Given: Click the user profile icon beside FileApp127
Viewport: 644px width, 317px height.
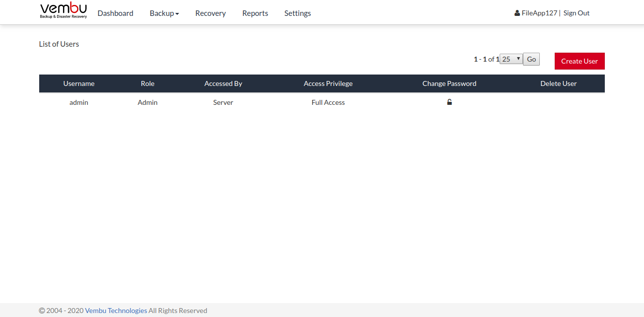Looking at the screenshot, I should (x=517, y=13).
